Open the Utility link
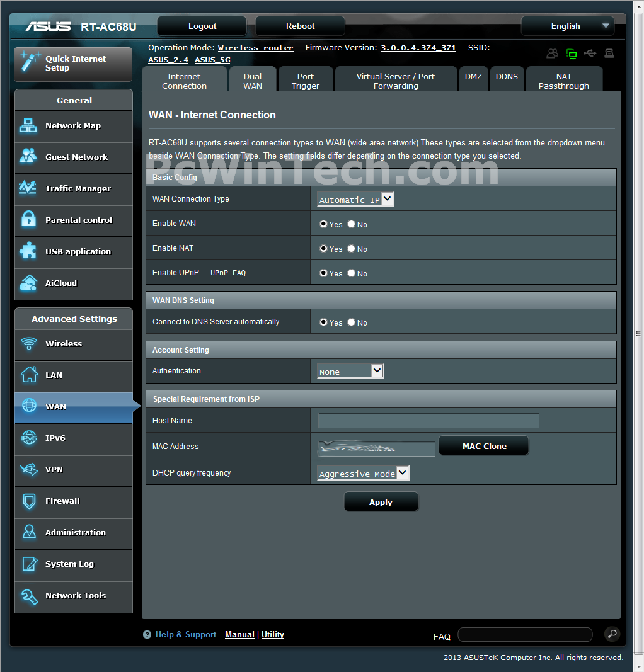This screenshot has height=672, width=644. tap(273, 634)
